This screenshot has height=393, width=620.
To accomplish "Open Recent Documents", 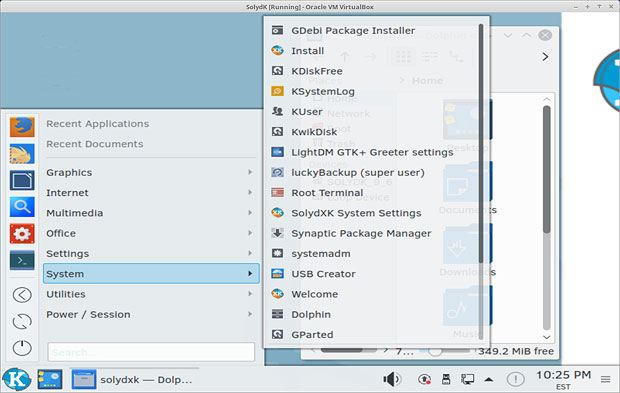I will pos(95,144).
